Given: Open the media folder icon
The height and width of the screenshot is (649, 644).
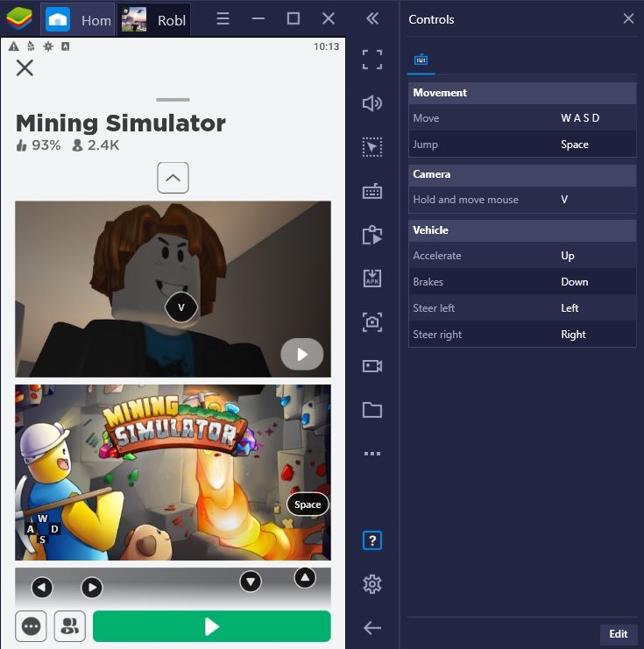Looking at the screenshot, I should coord(372,410).
